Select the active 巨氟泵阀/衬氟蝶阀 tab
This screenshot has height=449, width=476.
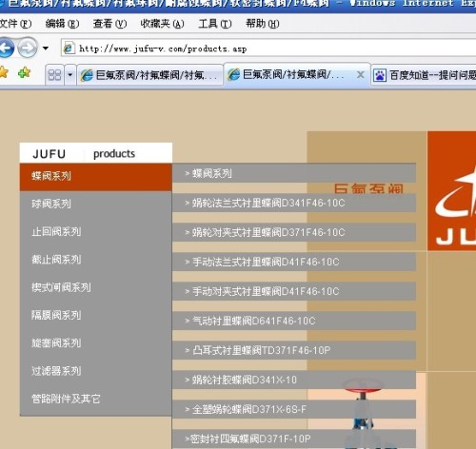[x=297, y=74]
